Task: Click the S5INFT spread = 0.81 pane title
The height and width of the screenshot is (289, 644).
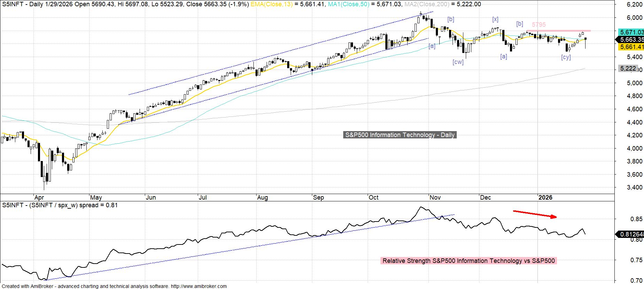Action: click(60, 205)
